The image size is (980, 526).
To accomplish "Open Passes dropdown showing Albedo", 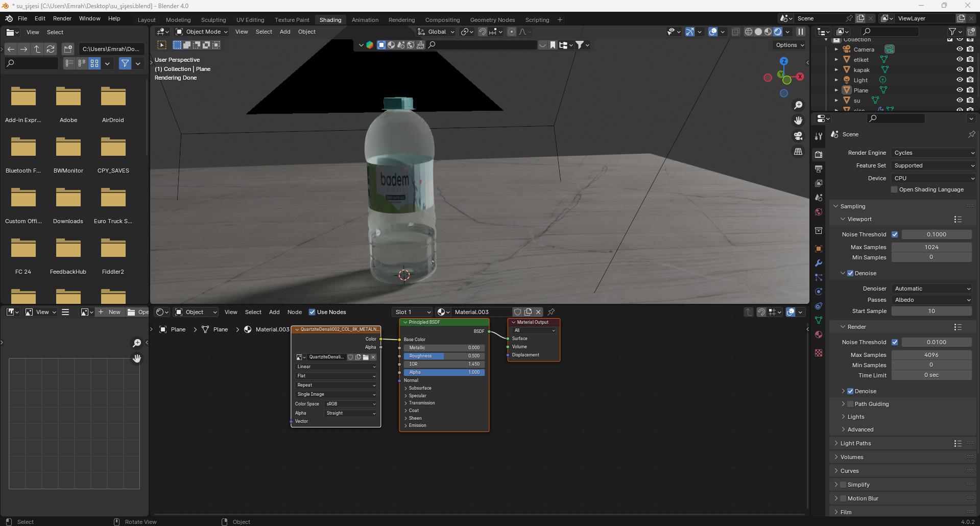I will coord(931,300).
